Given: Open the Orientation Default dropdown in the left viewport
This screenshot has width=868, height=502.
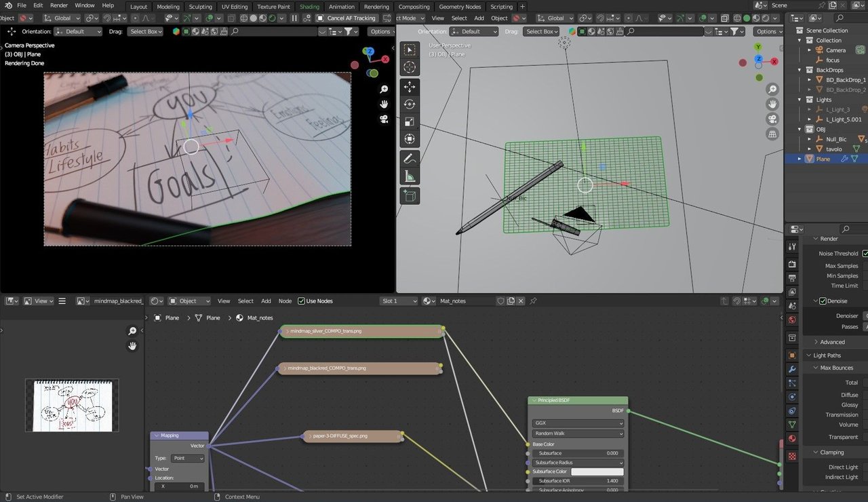Looking at the screenshot, I should (78, 31).
